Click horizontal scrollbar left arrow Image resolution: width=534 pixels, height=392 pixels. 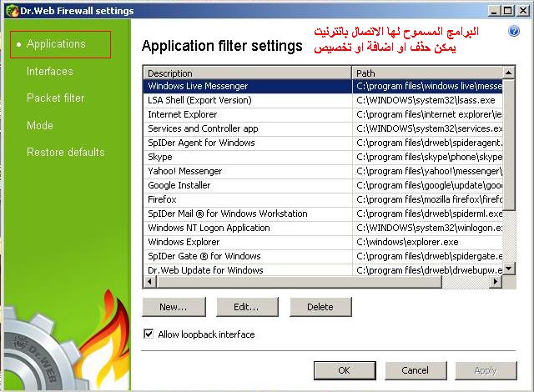[x=149, y=282]
